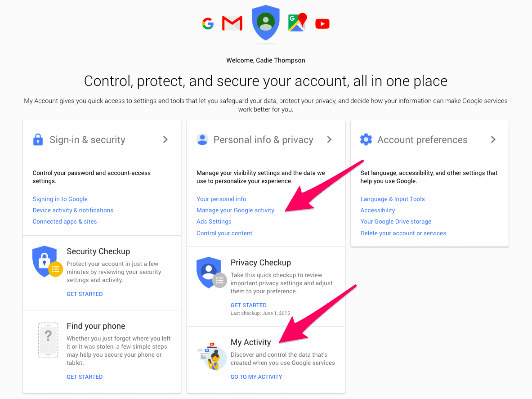Screen dimensions: 532x399
Task: Click the account shield icon
Action: [x=266, y=23]
